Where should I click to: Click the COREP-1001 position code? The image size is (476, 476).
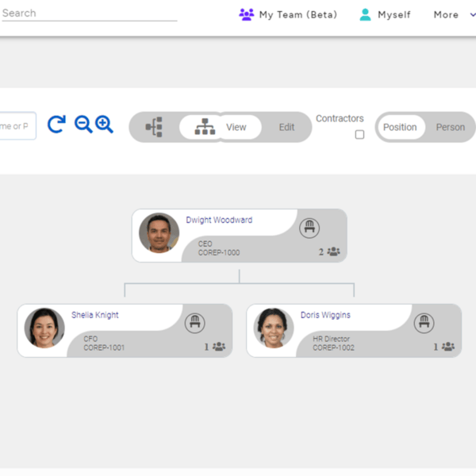pyautogui.click(x=104, y=347)
